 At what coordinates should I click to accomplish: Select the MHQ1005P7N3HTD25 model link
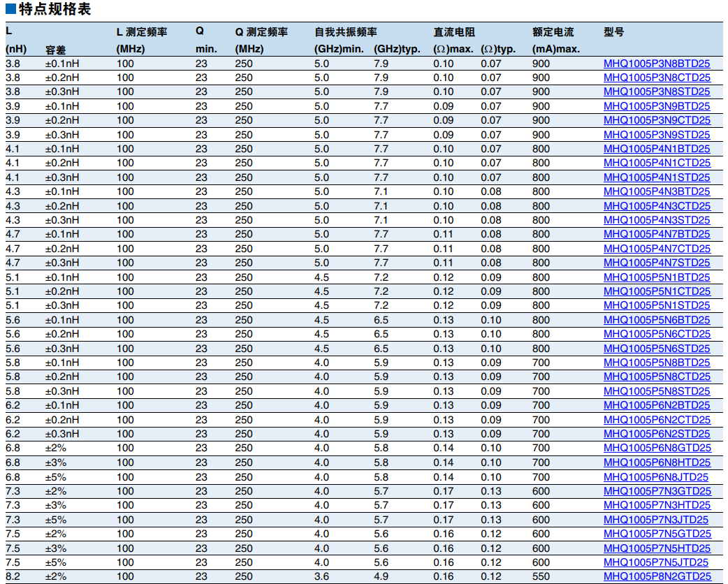(657, 505)
